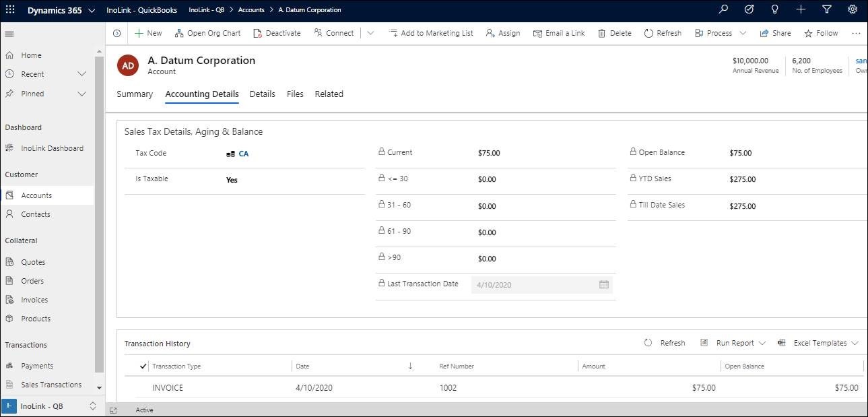Open the settings gear icon
This screenshot has height=417, width=868.
point(853,9)
